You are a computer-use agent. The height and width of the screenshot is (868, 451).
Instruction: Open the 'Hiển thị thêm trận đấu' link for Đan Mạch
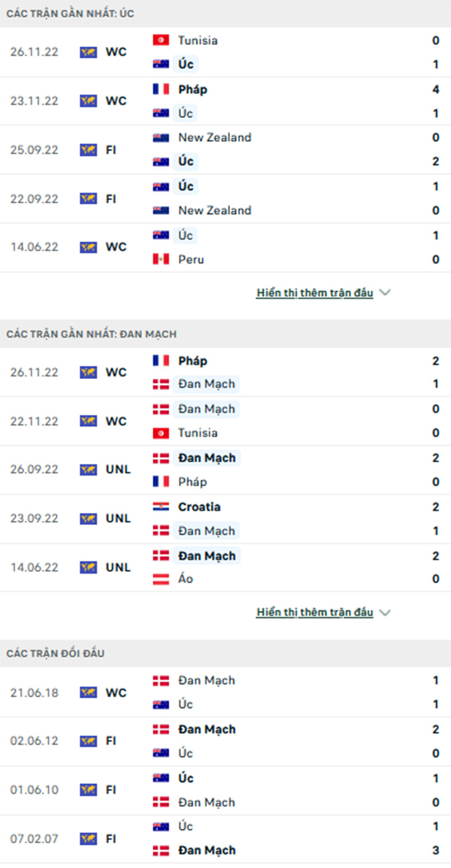tap(315, 613)
